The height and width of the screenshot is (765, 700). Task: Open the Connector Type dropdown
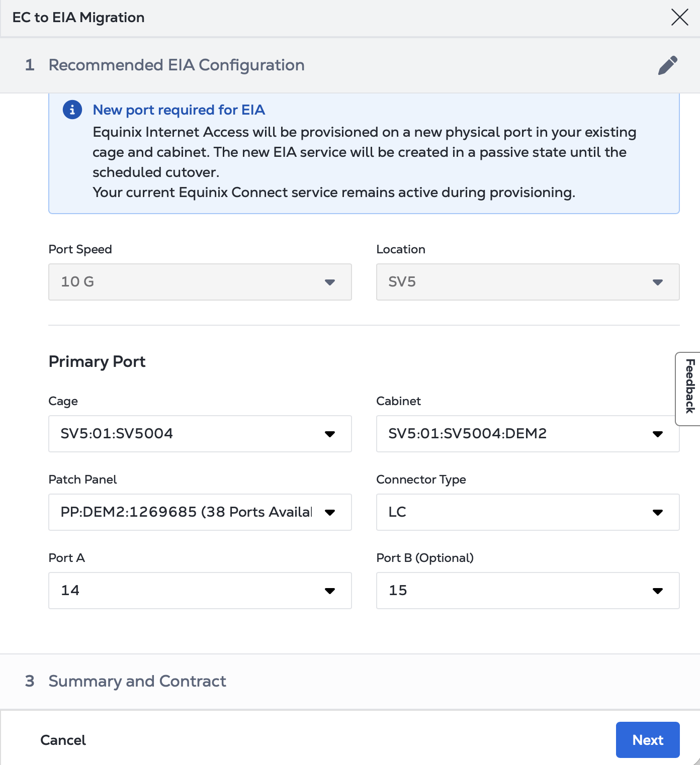tap(528, 512)
